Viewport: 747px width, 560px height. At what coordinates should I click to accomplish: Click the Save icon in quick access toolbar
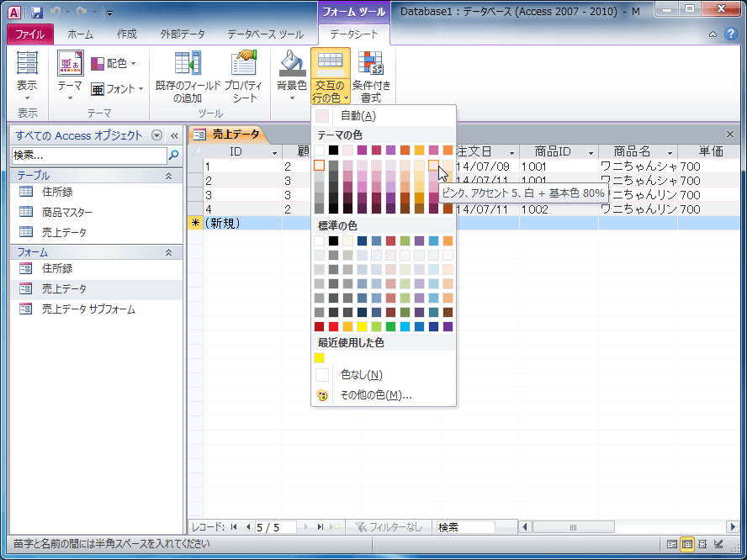[x=37, y=13]
